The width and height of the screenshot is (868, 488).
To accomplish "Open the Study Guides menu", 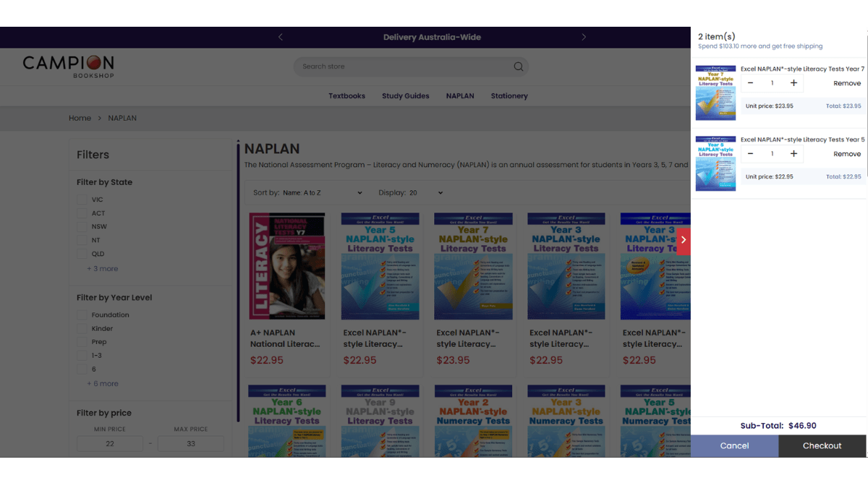I will (406, 95).
